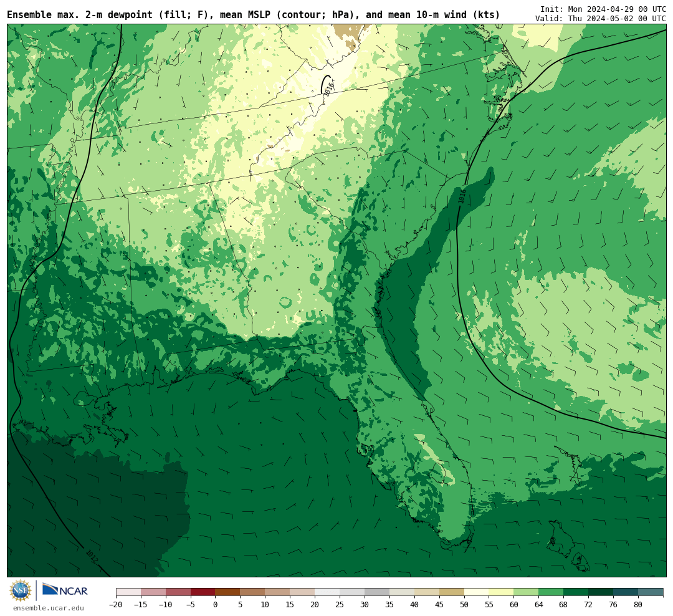Pick the gray swatch between 25 and 30
Viewport: 673px width, 616px height.
pyautogui.click(x=352, y=592)
